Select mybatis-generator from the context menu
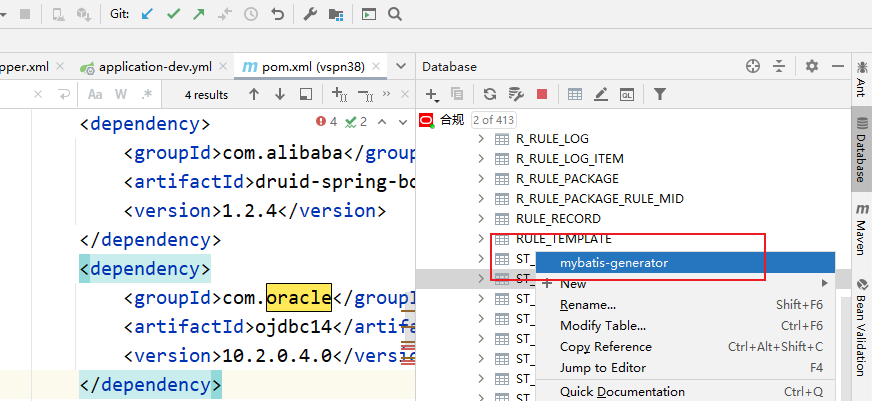Viewport: 872px width, 401px height. click(613, 263)
